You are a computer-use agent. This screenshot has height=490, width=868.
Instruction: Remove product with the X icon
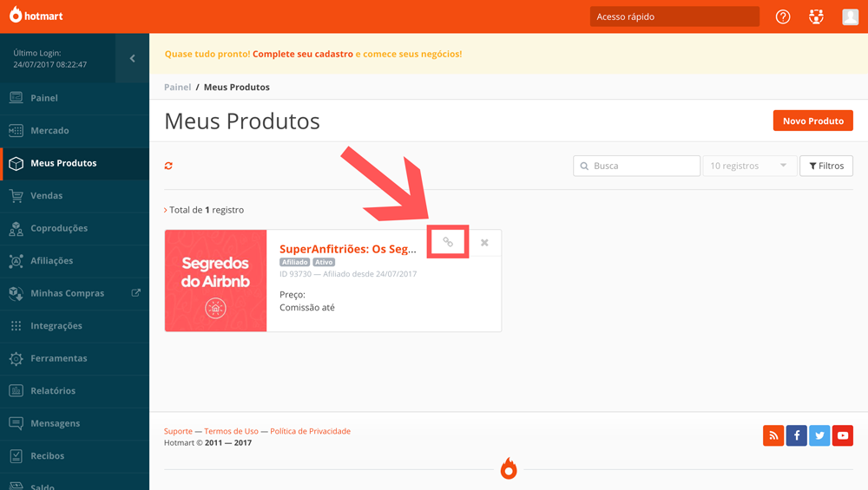[484, 243]
